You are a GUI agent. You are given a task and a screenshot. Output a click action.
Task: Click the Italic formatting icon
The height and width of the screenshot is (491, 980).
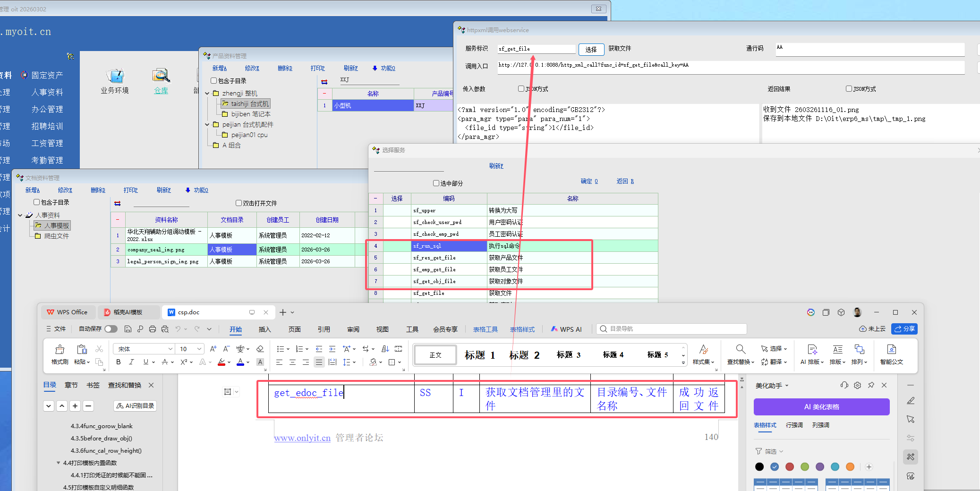point(132,362)
